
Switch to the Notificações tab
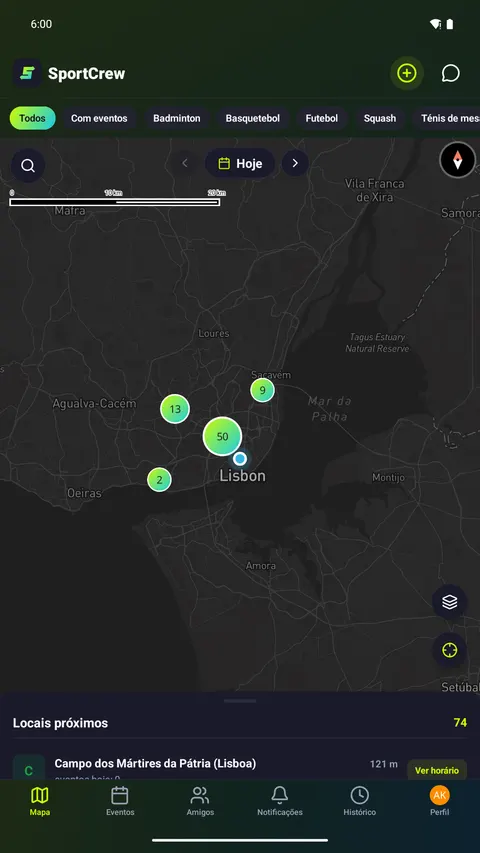tap(280, 801)
